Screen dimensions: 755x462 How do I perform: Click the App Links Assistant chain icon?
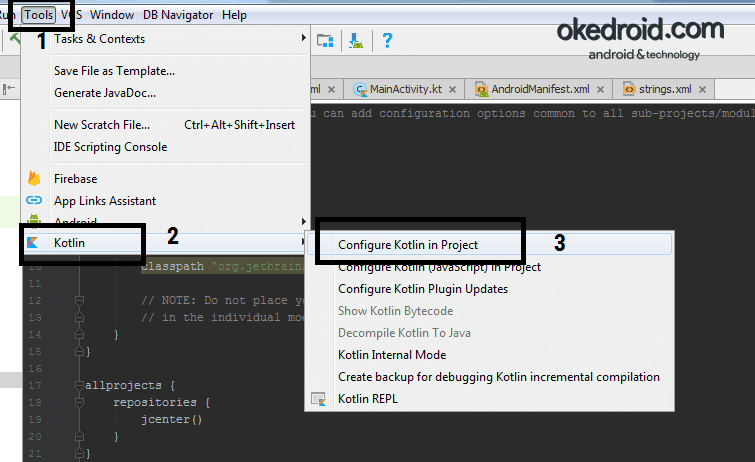[x=34, y=200]
